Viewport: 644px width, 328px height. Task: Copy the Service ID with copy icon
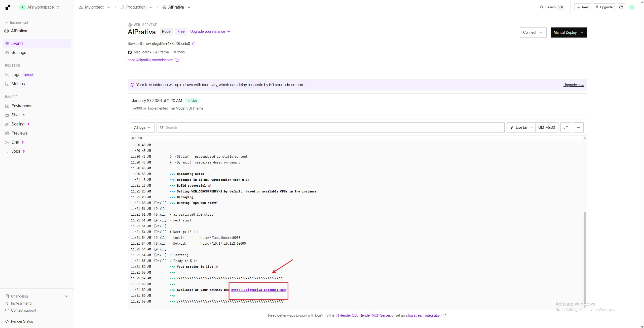(194, 44)
